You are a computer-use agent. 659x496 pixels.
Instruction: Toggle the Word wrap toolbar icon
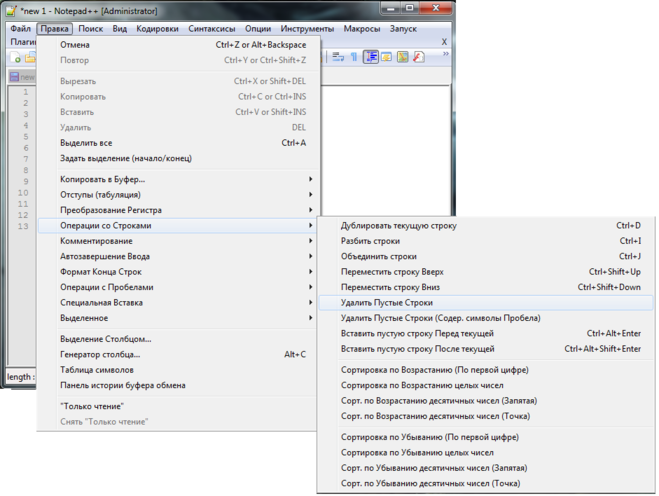point(336,57)
